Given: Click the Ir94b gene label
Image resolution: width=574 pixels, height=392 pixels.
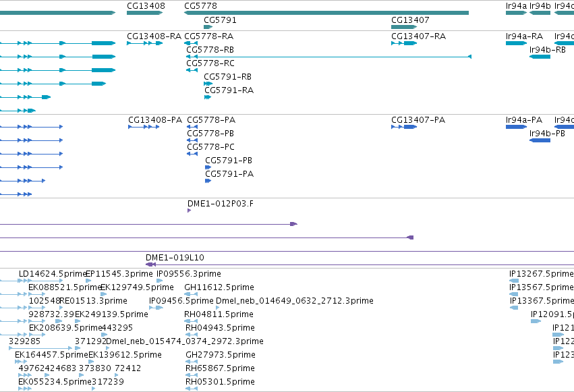Looking at the screenshot, I should coord(540,6).
